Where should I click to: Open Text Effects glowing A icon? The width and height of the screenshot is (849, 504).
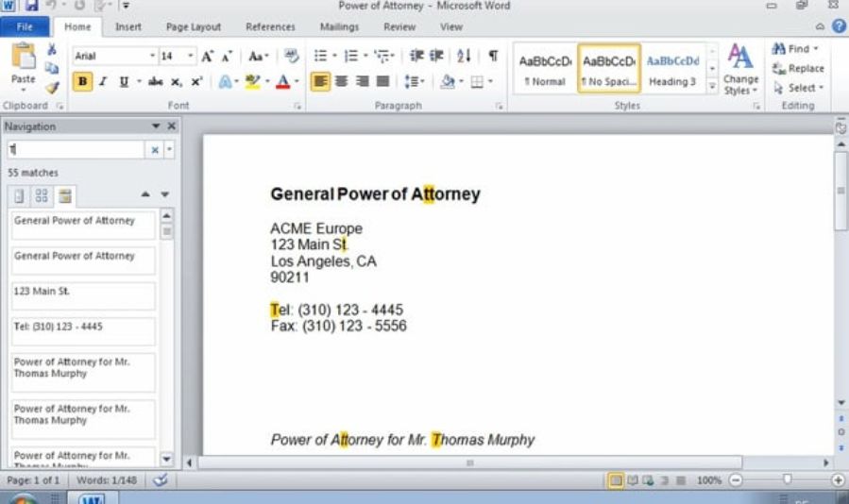[x=225, y=82]
